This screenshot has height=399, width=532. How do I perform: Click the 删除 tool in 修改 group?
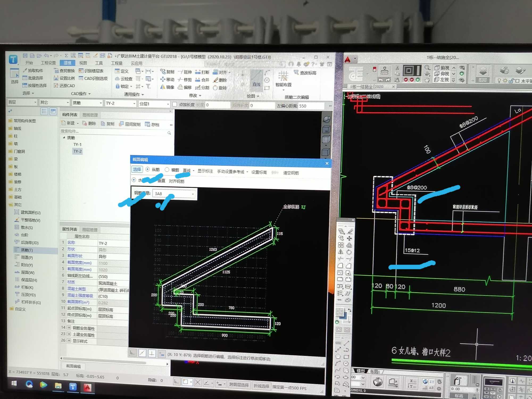tap(220, 80)
